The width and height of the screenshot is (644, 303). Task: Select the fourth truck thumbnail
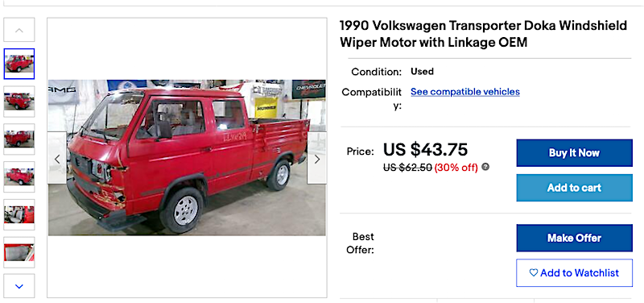[19, 176]
